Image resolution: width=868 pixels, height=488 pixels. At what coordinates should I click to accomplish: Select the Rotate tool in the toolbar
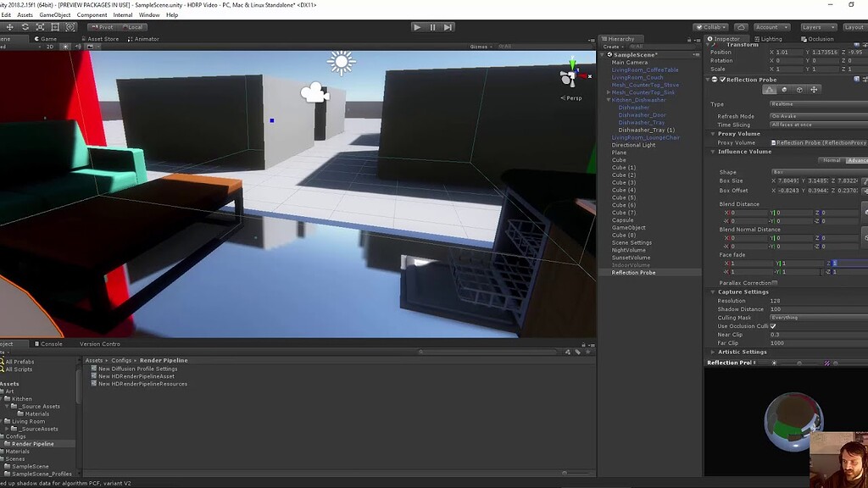pos(25,26)
